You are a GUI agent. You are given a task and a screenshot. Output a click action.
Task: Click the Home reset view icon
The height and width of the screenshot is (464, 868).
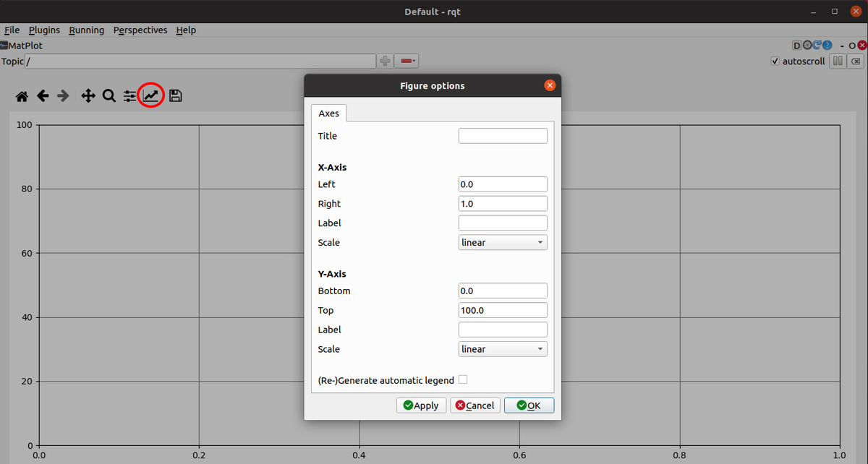(22, 96)
